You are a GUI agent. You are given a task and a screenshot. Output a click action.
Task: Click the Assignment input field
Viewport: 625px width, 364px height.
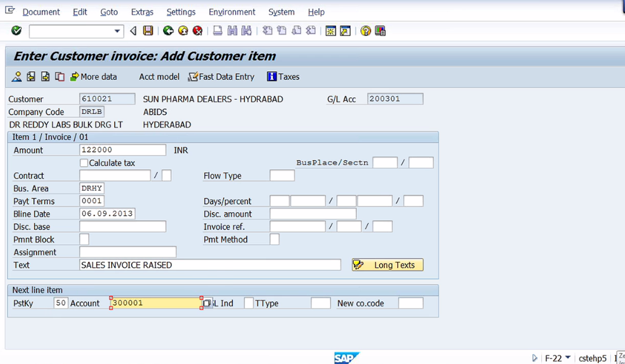(x=128, y=252)
